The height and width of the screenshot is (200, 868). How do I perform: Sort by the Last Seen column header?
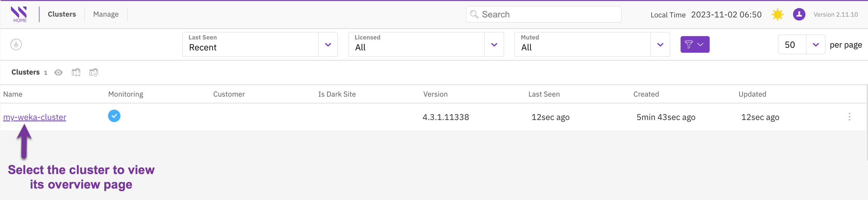tap(544, 94)
